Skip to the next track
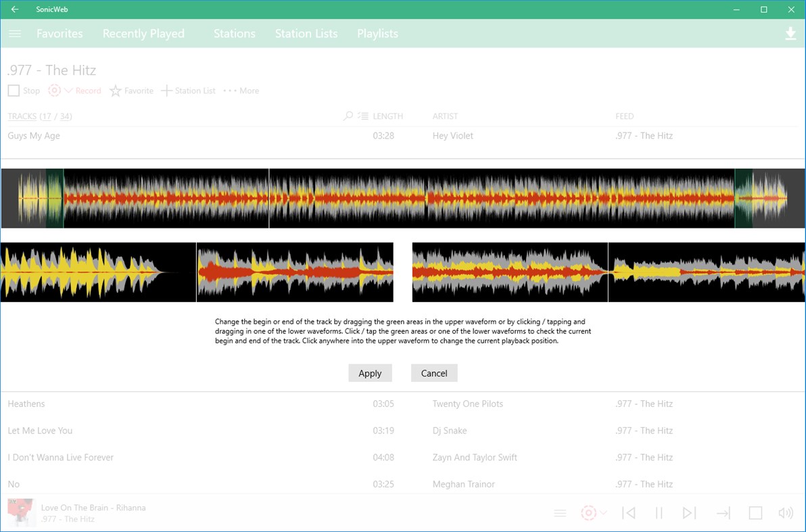806x532 pixels. (690, 512)
